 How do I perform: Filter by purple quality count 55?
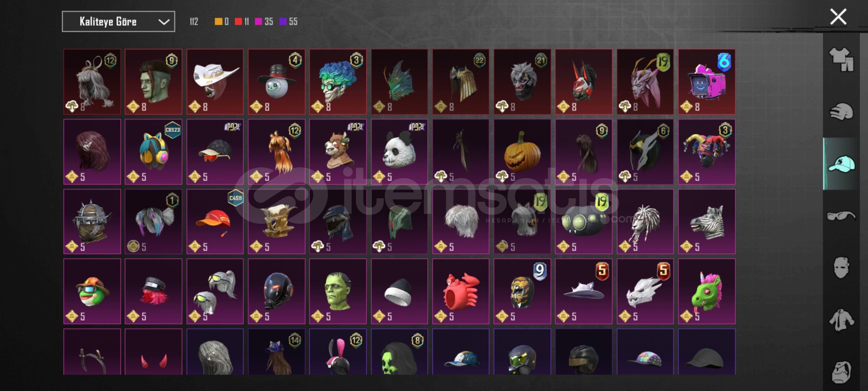click(288, 21)
